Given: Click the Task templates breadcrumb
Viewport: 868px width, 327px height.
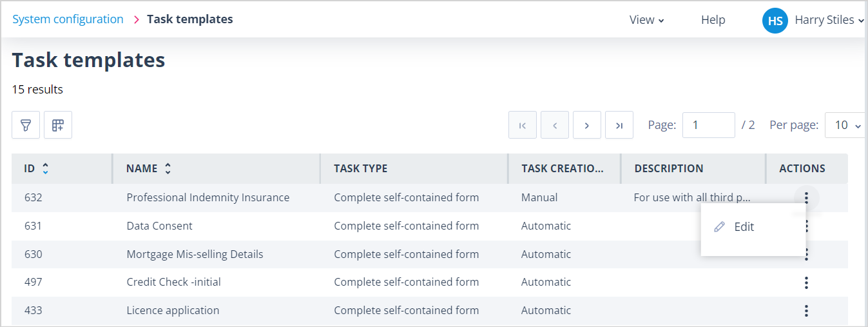Looking at the screenshot, I should click(190, 19).
